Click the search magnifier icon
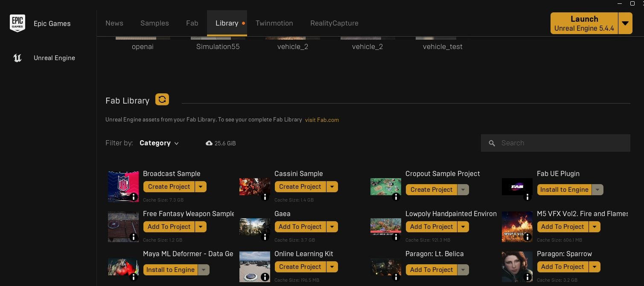644x286 pixels. 492,143
